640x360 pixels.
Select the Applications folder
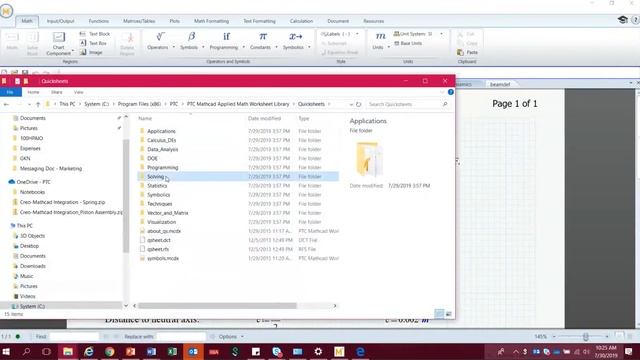tap(161, 131)
